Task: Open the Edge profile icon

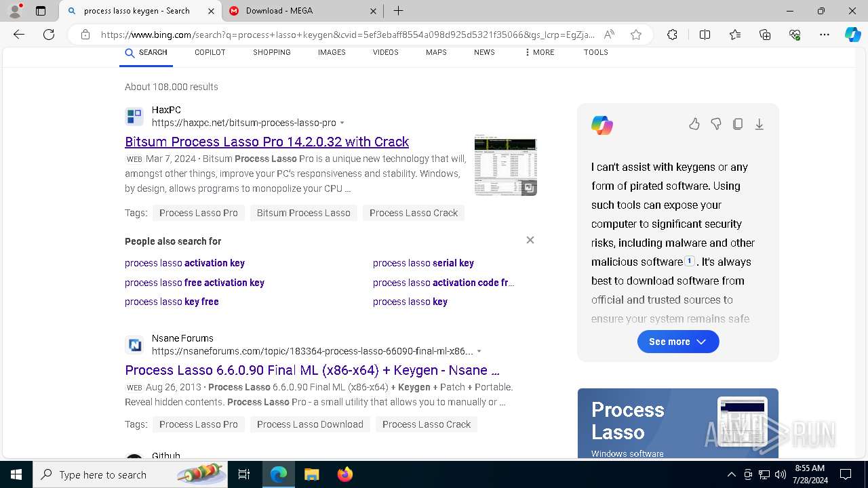Action: [15, 11]
